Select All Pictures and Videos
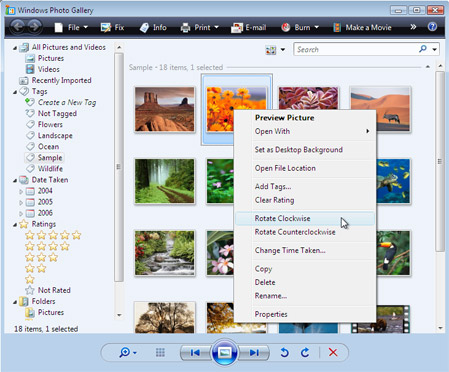Screen dimensions: 449x372 point(69,47)
